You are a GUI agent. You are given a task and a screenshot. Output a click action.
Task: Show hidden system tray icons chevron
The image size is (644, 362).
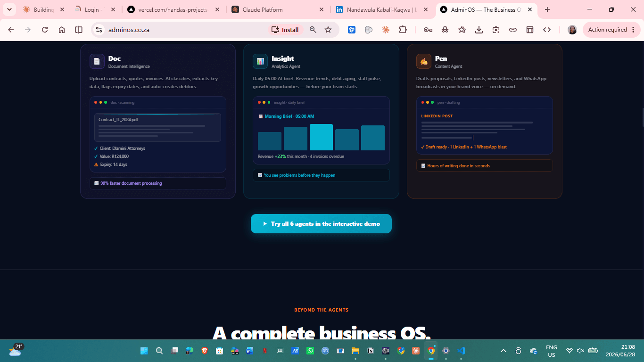(x=504, y=351)
